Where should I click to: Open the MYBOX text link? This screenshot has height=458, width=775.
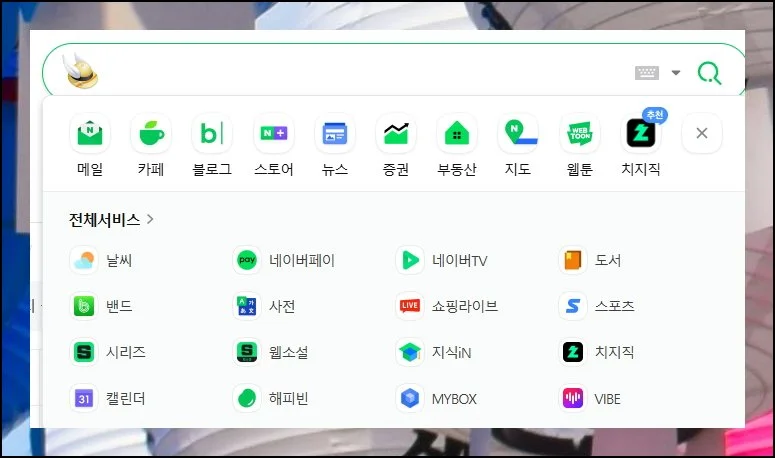point(454,399)
